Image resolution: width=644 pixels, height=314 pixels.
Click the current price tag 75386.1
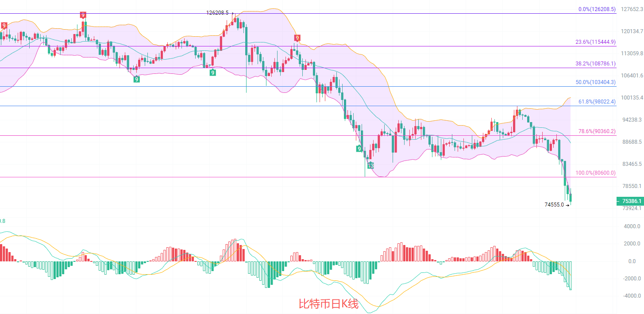629,201
